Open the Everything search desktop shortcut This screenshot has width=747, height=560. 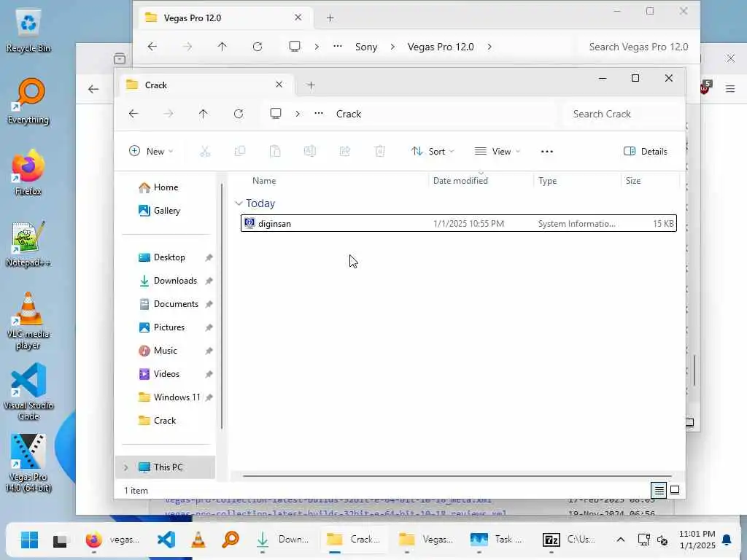pos(28,101)
